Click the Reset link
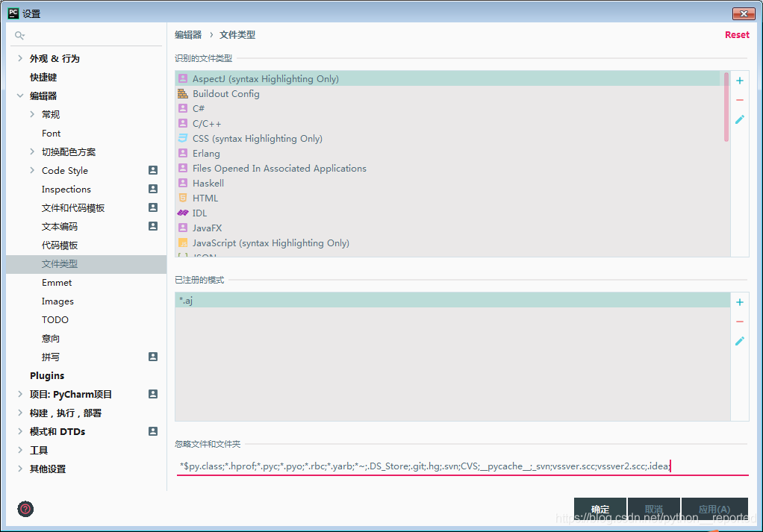Image resolution: width=763 pixels, height=532 pixels. pos(737,35)
